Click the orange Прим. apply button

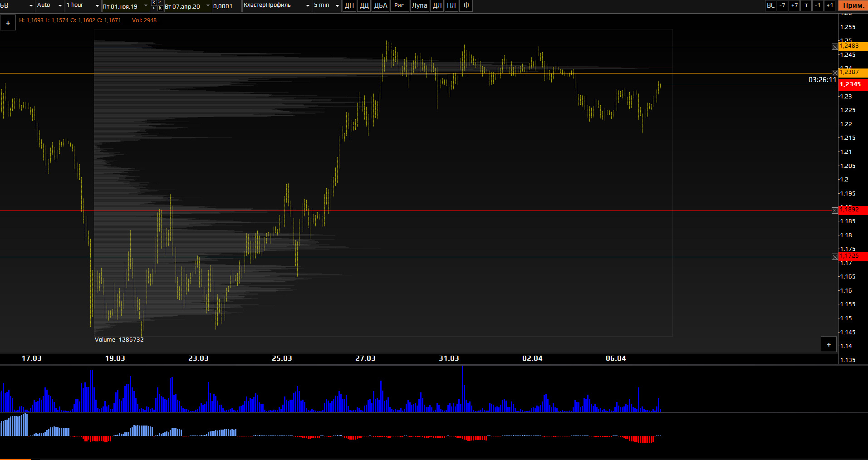point(853,5)
